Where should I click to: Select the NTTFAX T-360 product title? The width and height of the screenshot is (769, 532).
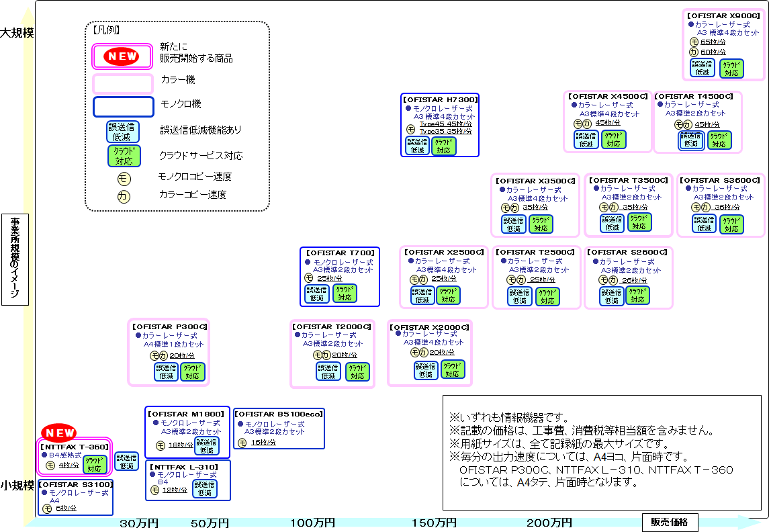75,447
